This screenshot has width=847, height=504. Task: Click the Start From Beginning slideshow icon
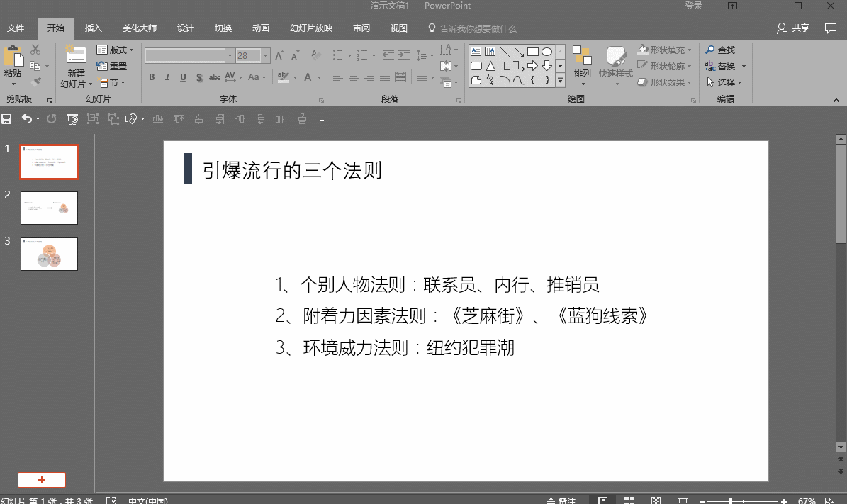[72, 119]
